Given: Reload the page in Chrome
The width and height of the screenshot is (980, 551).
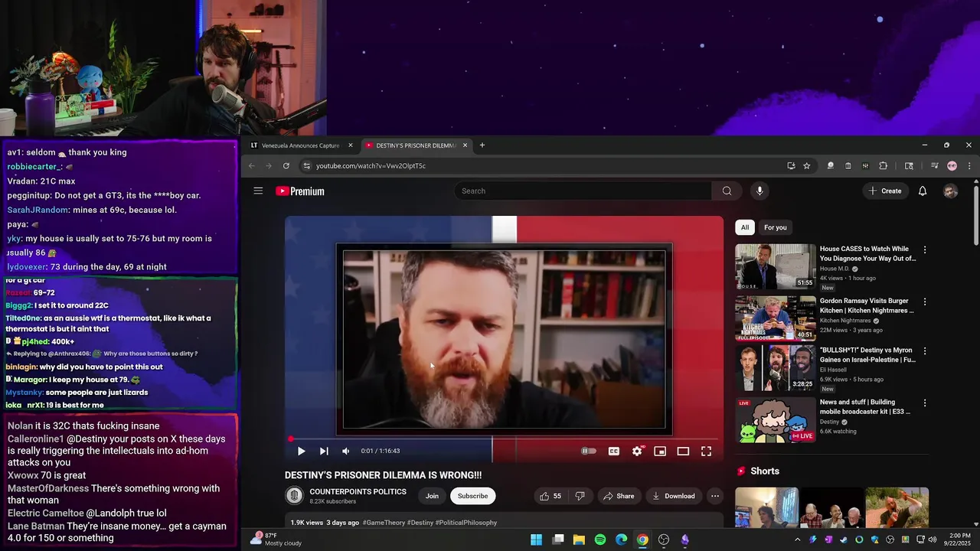Looking at the screenshot, I should (x=286, y=166).
